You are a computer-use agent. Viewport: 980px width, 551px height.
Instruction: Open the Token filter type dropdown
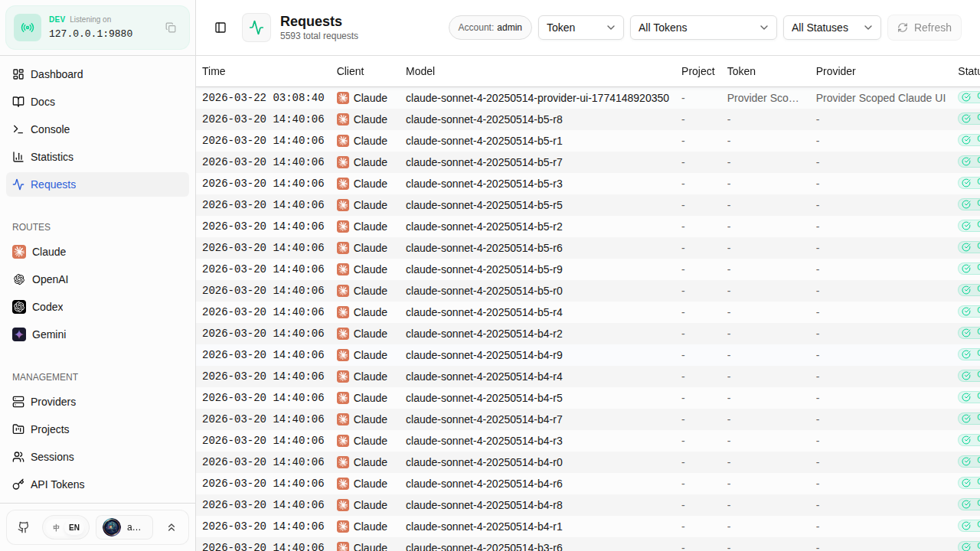[x=580, y=28]
